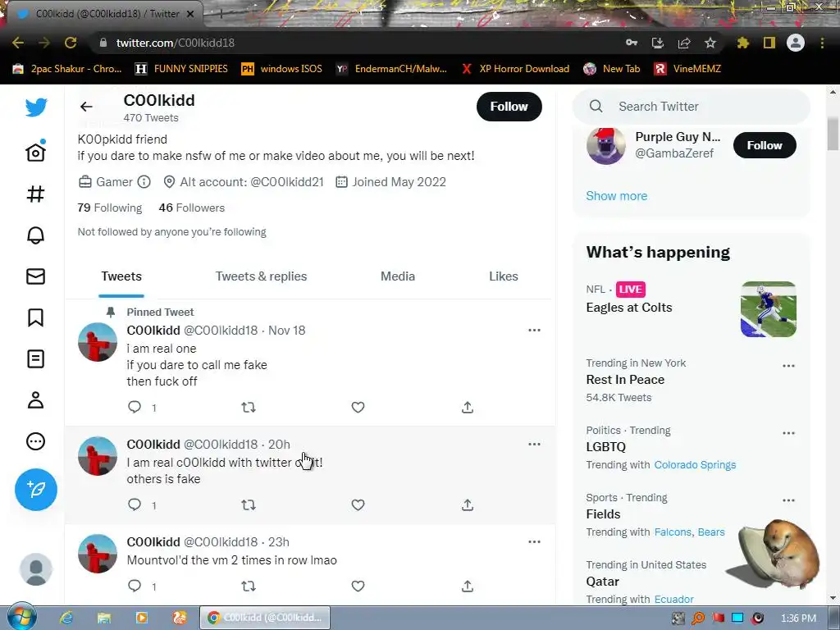Open more options on the 20h tweet

(x=534, y=444)
